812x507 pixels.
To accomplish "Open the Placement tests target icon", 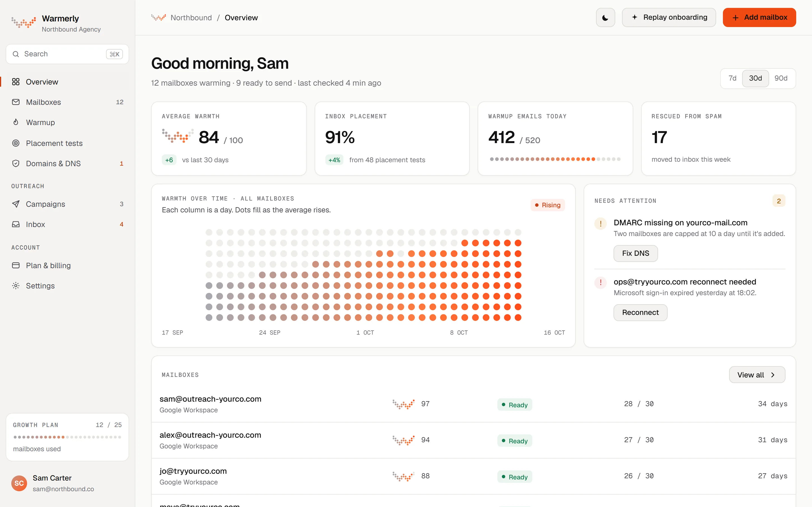I will (x=16, y=143).
